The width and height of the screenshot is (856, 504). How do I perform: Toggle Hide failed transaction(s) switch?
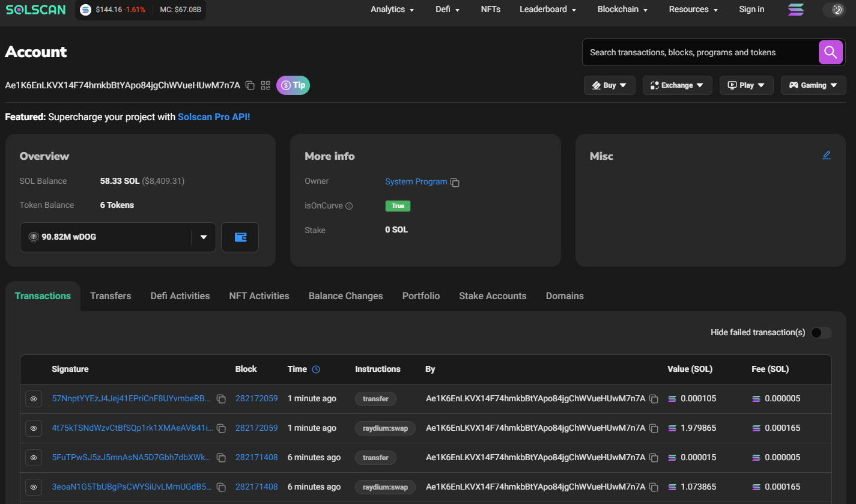click(x=821, y=333)
